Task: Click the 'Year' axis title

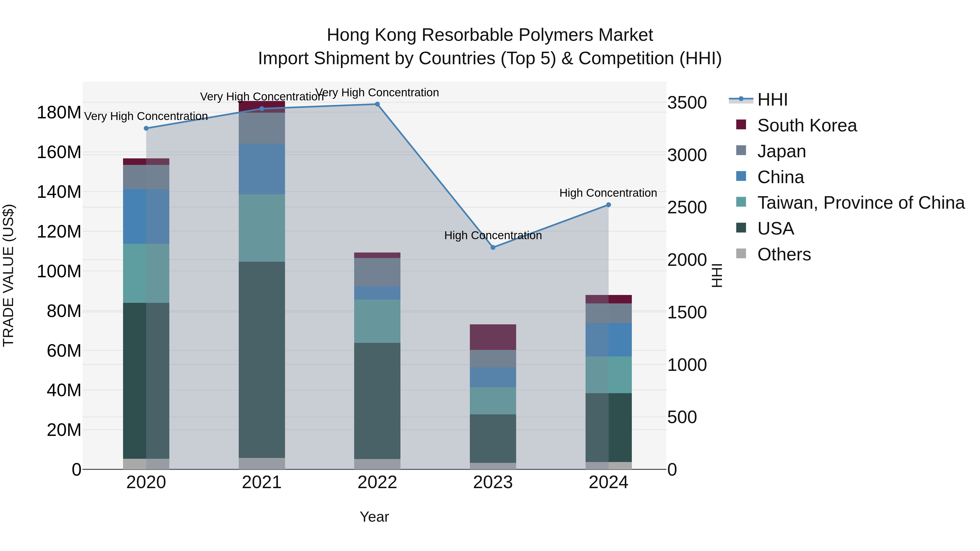Action: (374, 517)
